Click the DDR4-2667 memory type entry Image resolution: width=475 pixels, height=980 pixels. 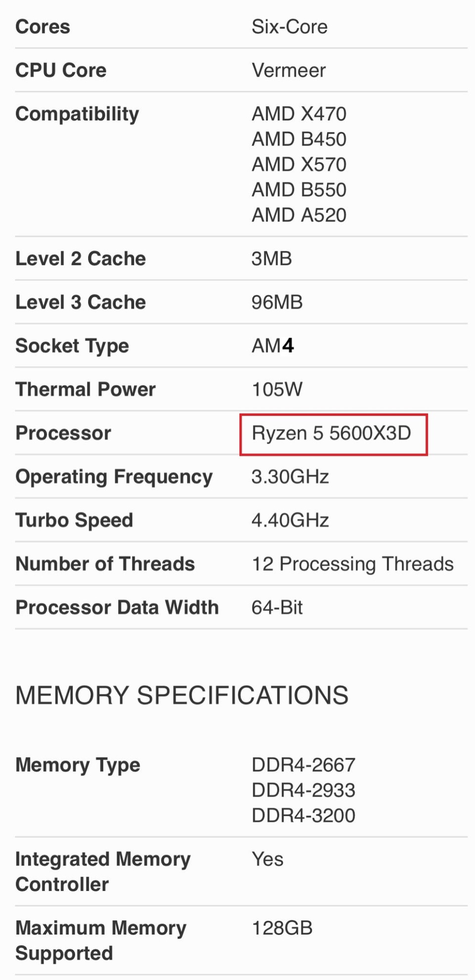coord(303,765)
